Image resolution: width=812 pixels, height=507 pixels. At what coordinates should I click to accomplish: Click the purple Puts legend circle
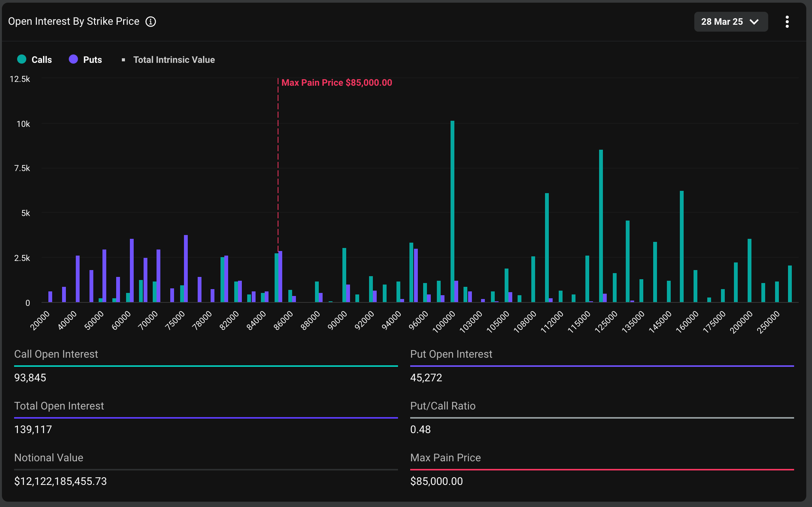pyautogui.click(x=73, y=59)
